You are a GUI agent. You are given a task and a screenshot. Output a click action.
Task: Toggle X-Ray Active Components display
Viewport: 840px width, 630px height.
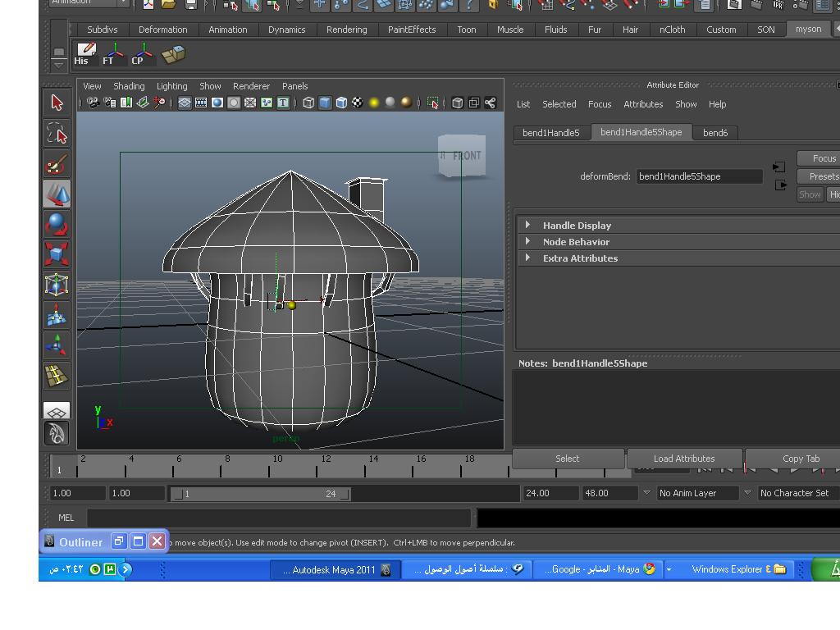pyautogui.click(x=474, y=103)
